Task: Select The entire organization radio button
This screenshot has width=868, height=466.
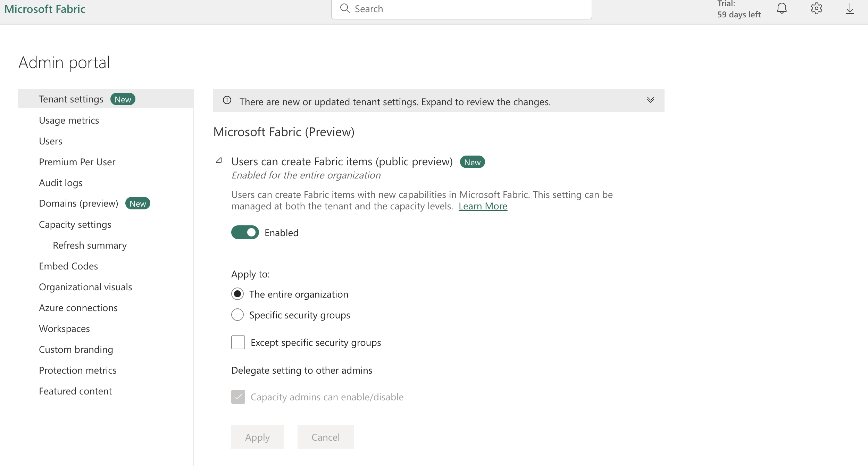Action: pos(237,294)
